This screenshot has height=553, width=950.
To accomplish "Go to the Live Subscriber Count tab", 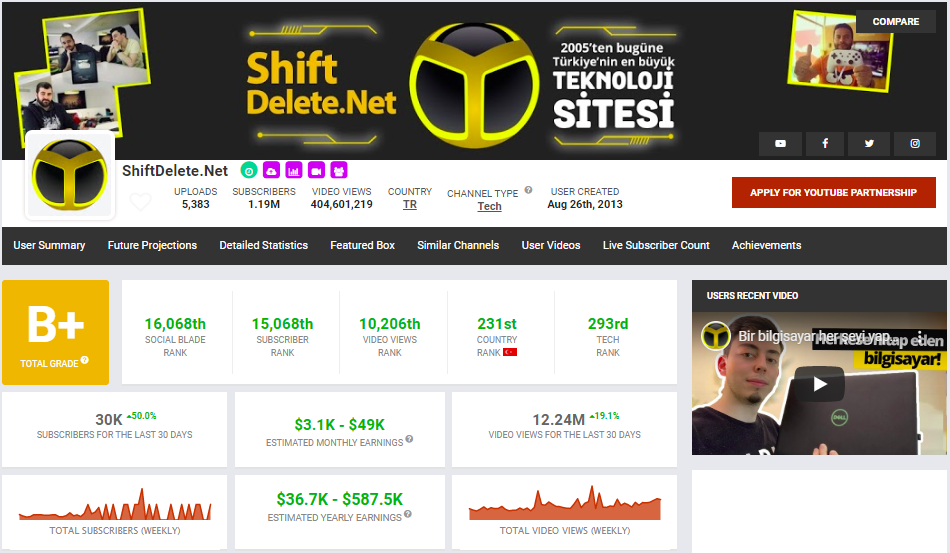I will (x=656, y=245).
